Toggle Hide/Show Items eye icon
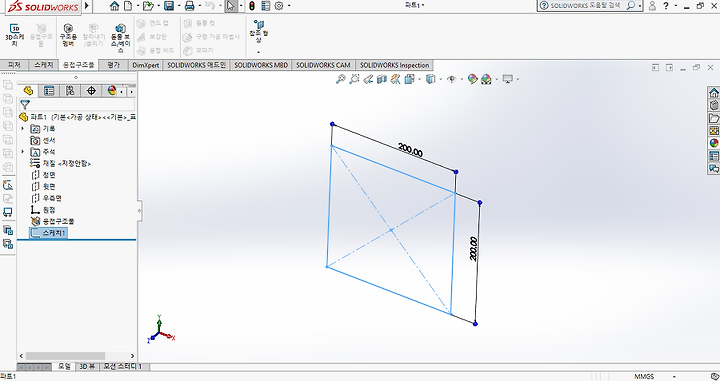 451,79
